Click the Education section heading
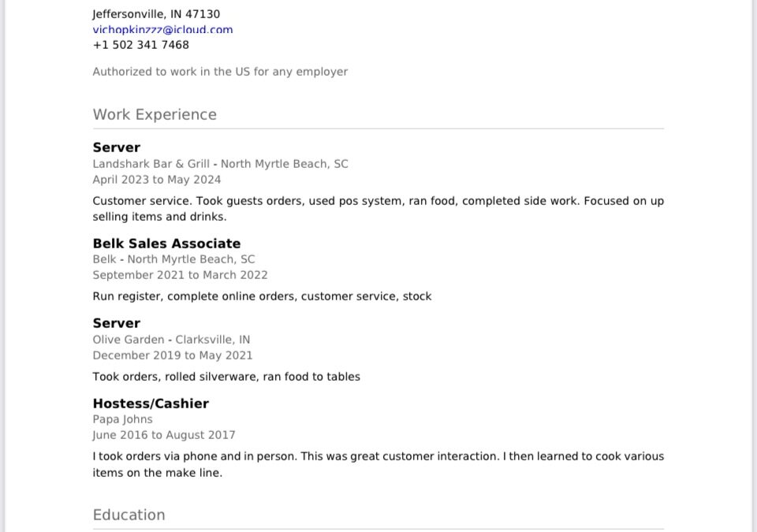This screenshot has width=757, height=532. [x=129, y=515]
